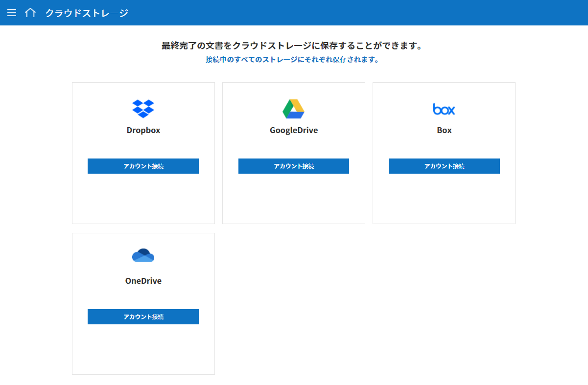This screenshot has width=588, height=385.
Task: Select the Dropbox card title text
Action: click(143, 130)
